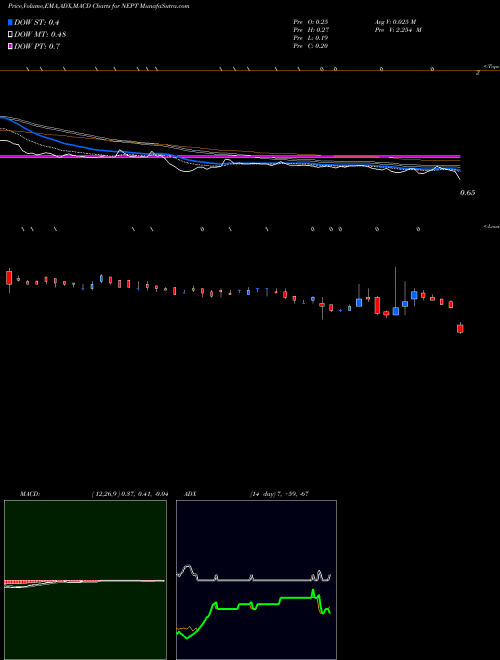Click the blue DOW ST legend swatch
500x660 pixels.
[10, 22]
